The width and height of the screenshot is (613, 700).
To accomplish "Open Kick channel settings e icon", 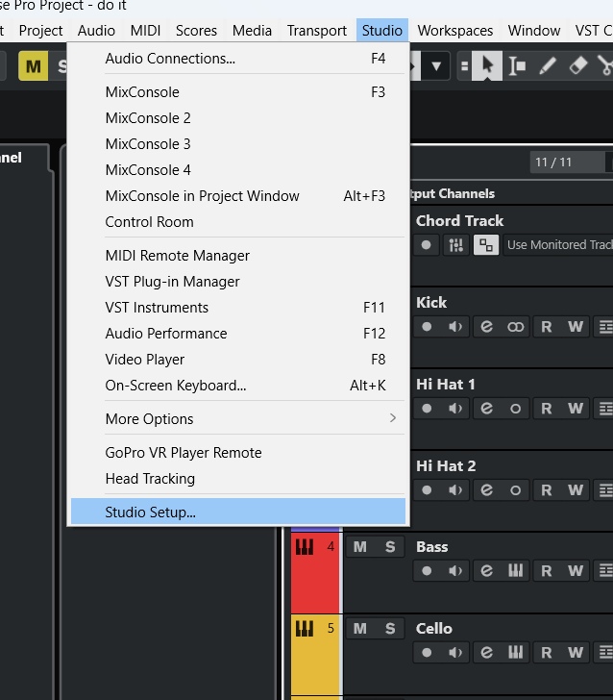I will 487,327.
